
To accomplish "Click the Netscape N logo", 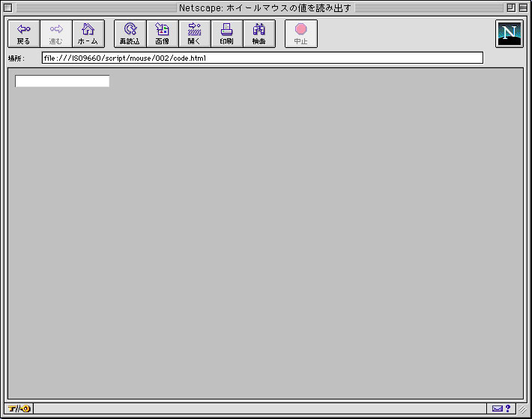I will 510,34.
